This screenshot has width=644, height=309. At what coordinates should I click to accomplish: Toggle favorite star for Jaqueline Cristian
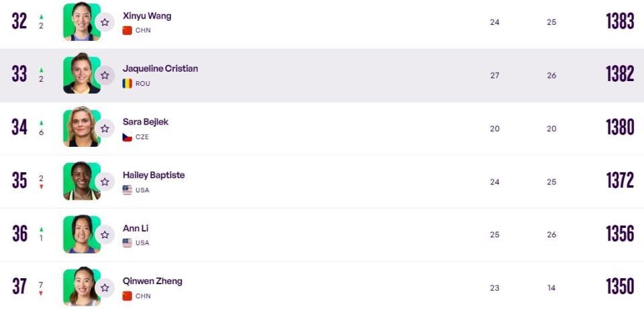105,75
